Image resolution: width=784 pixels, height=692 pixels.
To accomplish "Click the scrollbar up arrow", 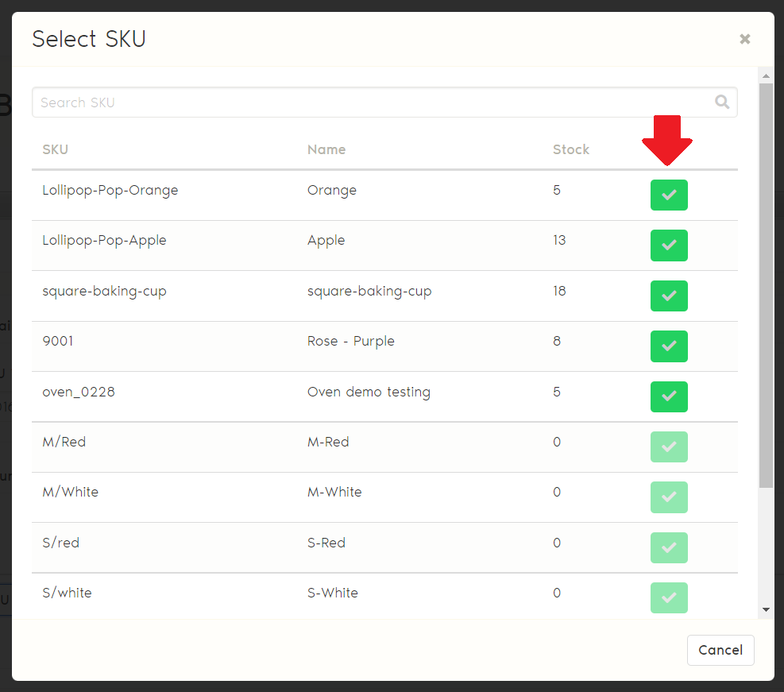I will (x=766, y=76).
